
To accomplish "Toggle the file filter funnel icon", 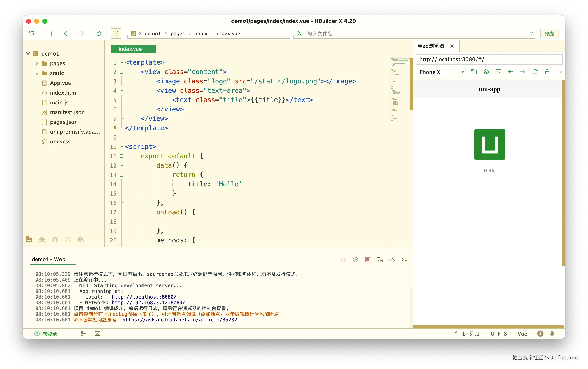I will tap(531, 33).
